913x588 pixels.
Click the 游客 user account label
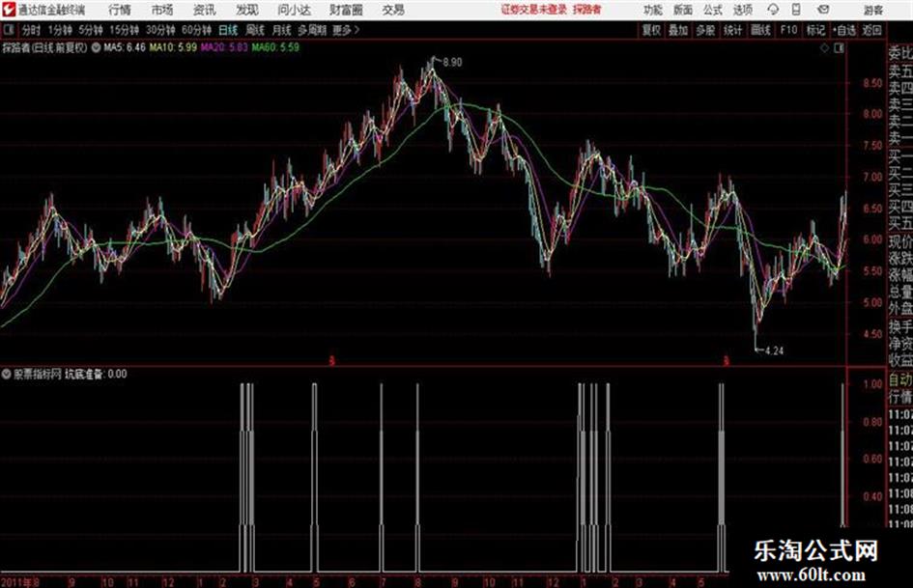point(872,10)
